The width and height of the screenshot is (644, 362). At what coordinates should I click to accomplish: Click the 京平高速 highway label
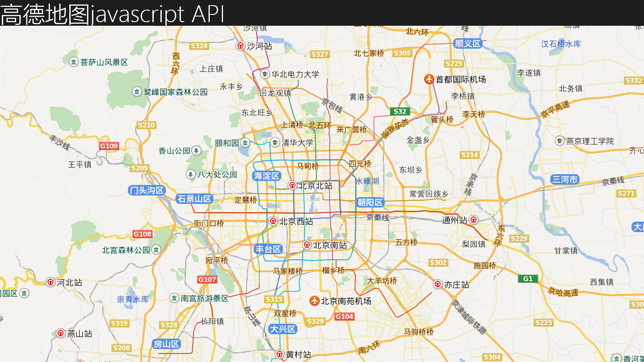[x=555, y=109]
